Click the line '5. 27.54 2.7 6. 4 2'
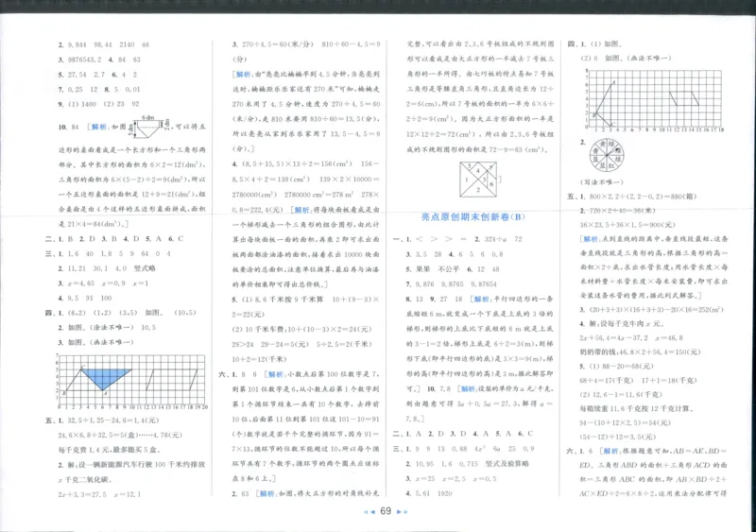Screen dimensions: 756x532 point(98,75)
